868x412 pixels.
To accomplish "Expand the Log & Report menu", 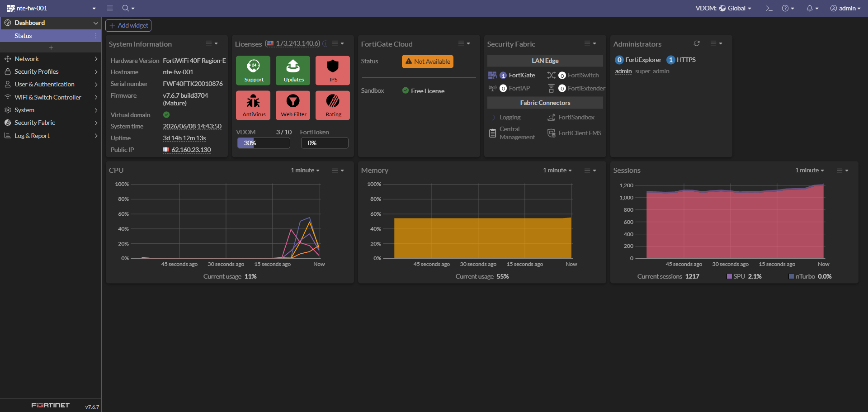I will 51,136.
